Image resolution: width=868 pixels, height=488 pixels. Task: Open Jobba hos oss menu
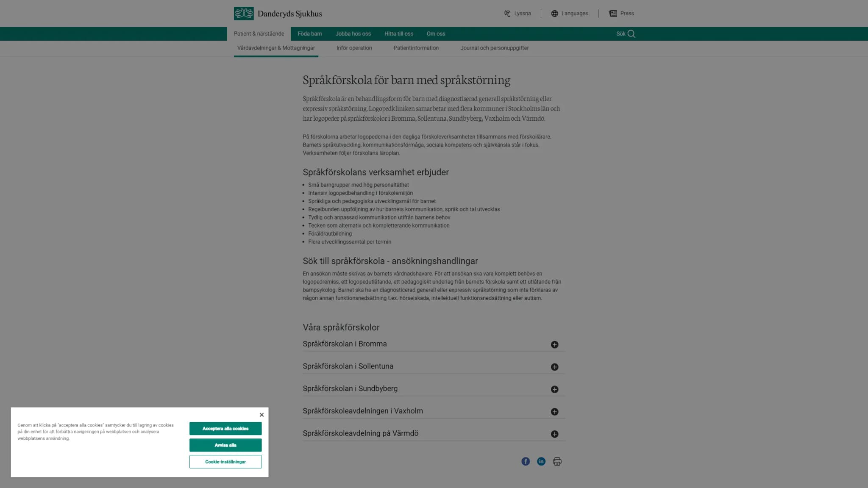(353, 34)
